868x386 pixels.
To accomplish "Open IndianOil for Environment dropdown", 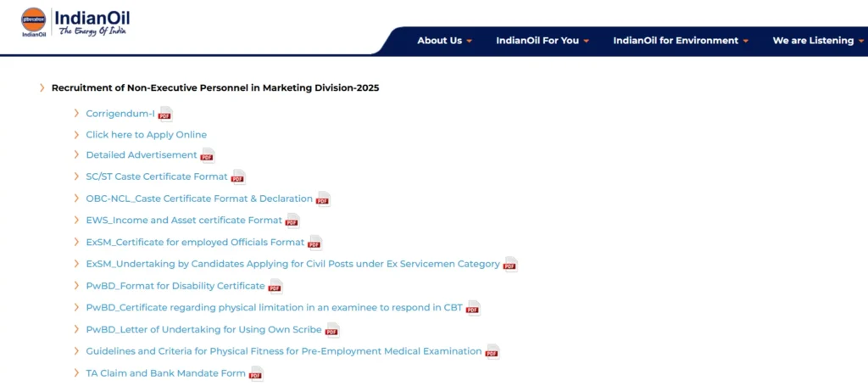I will (681, 41).
